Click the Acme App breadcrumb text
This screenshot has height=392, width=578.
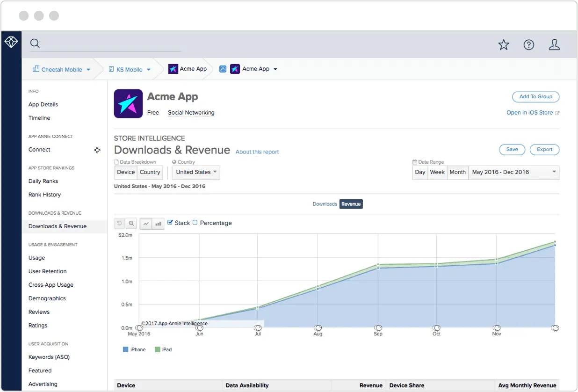(193, 69)
